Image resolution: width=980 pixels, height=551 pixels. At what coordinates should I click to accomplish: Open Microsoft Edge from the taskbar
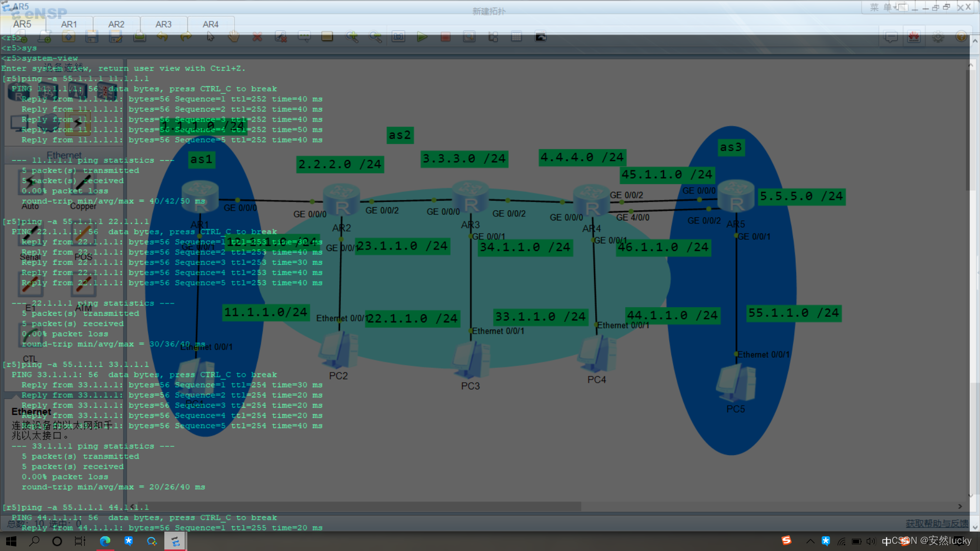pyautogui.click(x=105, y=541)
